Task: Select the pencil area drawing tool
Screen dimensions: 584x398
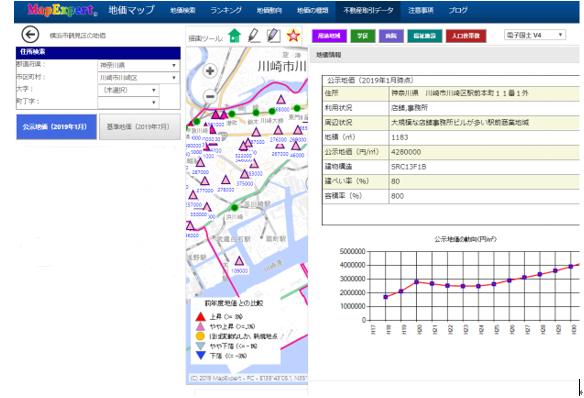Action: pos(273,35)
